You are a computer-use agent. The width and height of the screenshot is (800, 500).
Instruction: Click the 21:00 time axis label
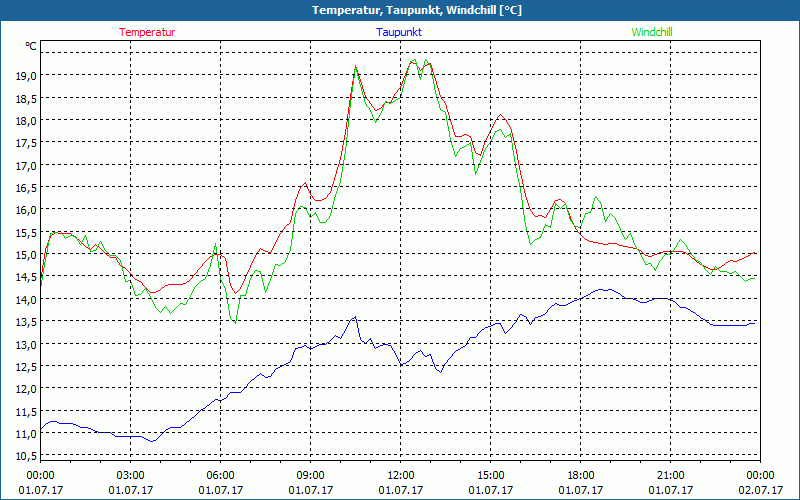pyautogui.click(x=670, y=476)
